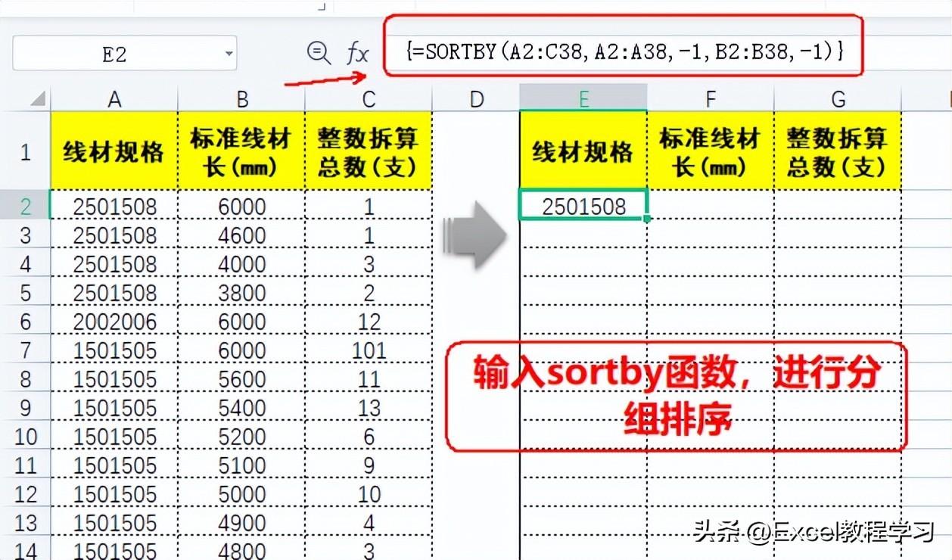Select column G header
The width and height of the screenshot is (952, 560).
[838, 99]
